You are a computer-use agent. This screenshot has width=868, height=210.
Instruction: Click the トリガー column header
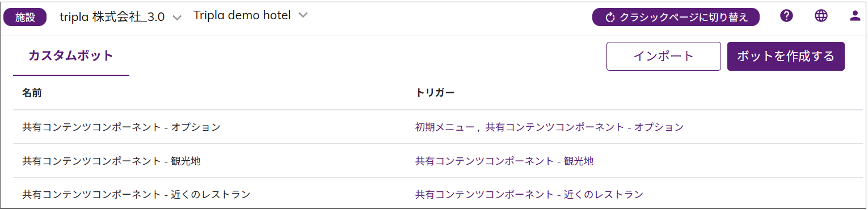(435, 92)
